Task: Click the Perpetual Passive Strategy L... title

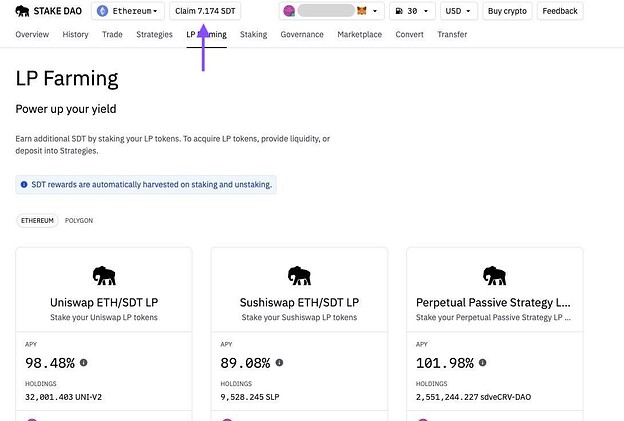Action: click(x=493, y=302)
